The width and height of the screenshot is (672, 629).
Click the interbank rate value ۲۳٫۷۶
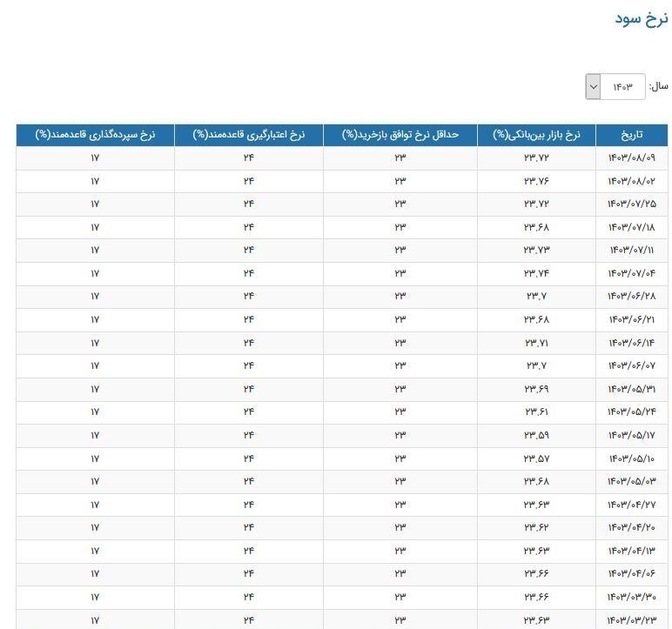(x=536, y=181)
